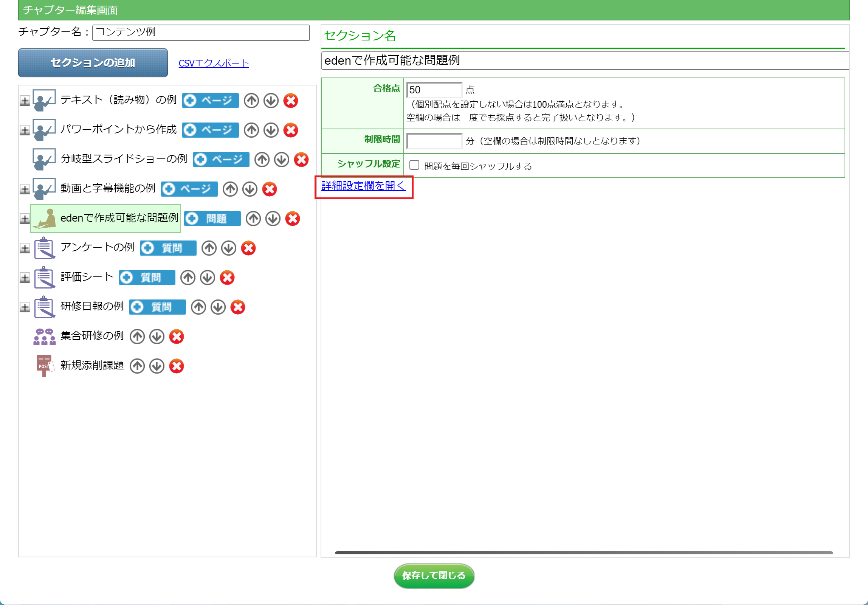The image size is (868, 605).
Task: Move 研修日報の例 section down
Action: (218, 307)
